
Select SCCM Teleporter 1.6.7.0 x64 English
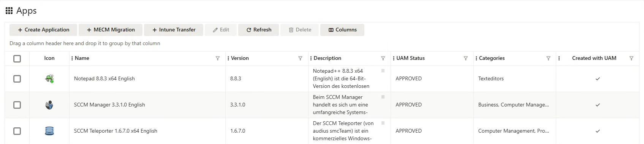[x=116, y=131]
